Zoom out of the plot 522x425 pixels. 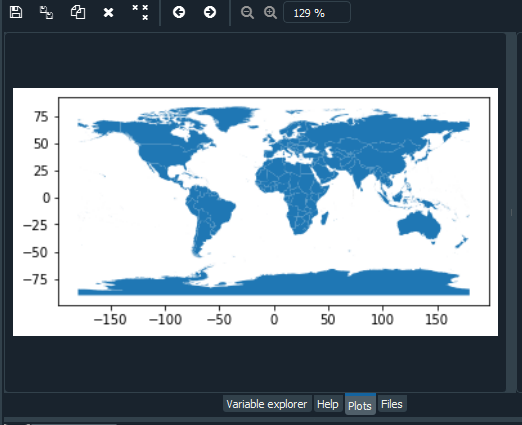click(x=247, y=13)
